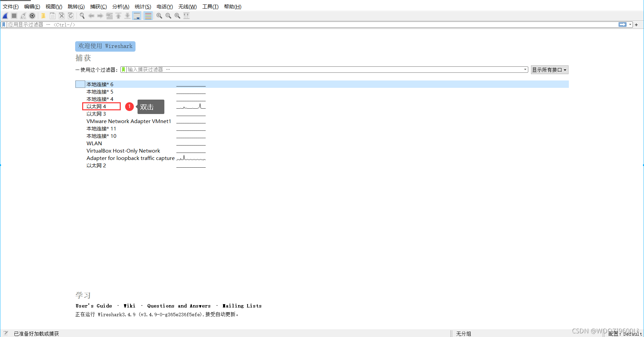The width and height of the screenshot is (644, 337).
Task: Go back with the left arrow icon
Action: (x=91, y=16)
